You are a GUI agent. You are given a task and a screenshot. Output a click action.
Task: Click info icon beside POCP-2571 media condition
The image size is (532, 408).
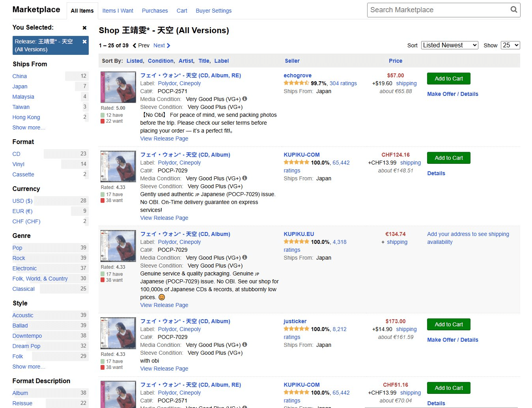point(245,99)
